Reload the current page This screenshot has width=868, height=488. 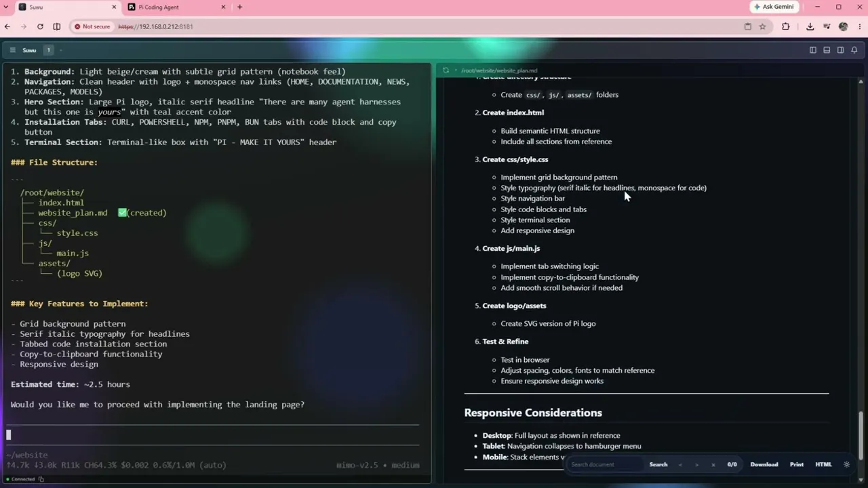pyautogui.click(x=40, y=26)
